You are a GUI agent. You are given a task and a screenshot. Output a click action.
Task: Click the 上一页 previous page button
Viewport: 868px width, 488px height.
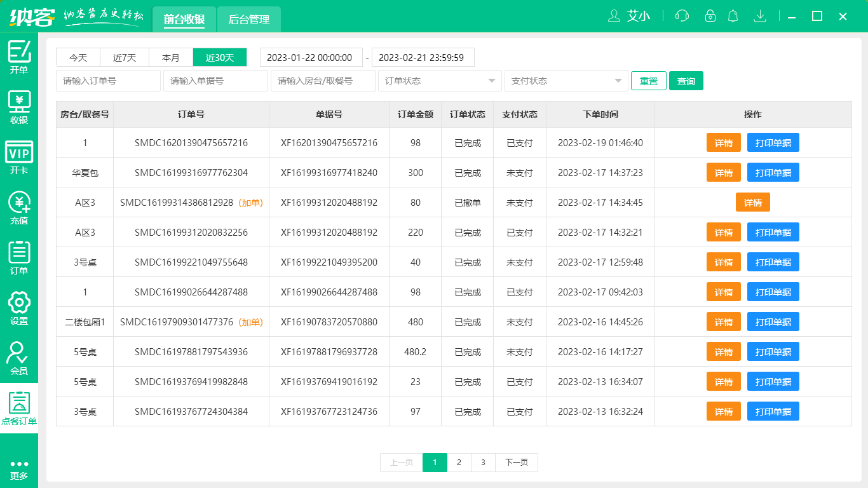[x=402, y=463]
